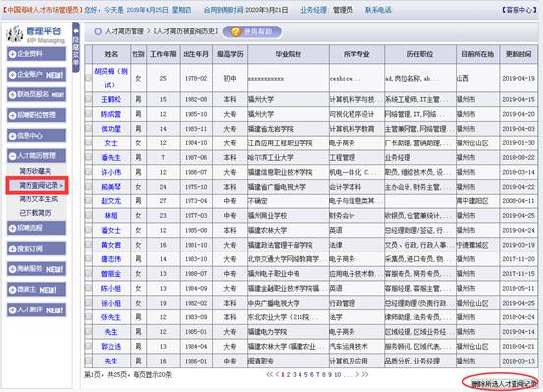Click the 最高学历 column header

[230, 54]
